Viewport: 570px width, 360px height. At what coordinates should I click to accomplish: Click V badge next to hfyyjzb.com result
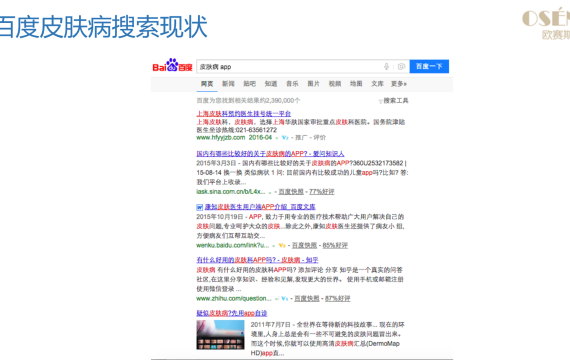pyautogui.click(x=285, y=137)
